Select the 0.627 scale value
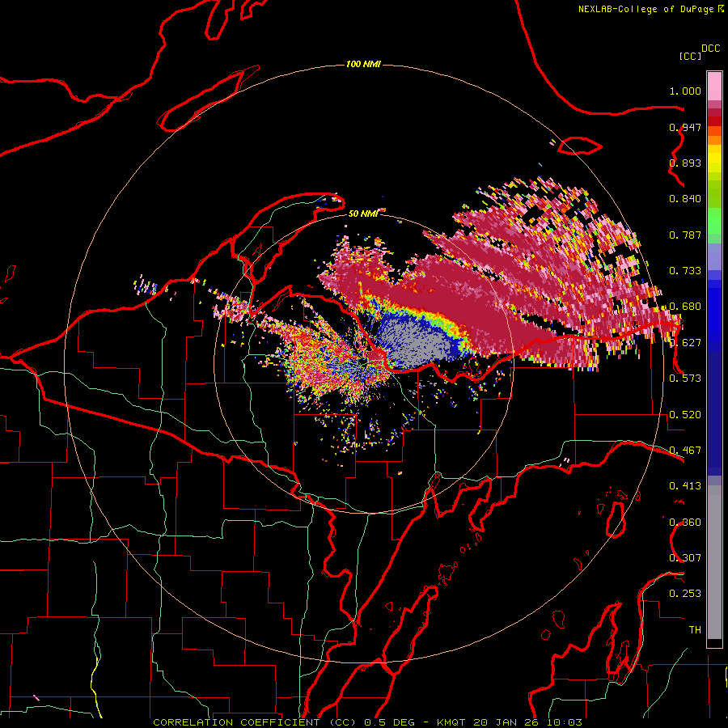728x728 pixels. coord(685,343)
